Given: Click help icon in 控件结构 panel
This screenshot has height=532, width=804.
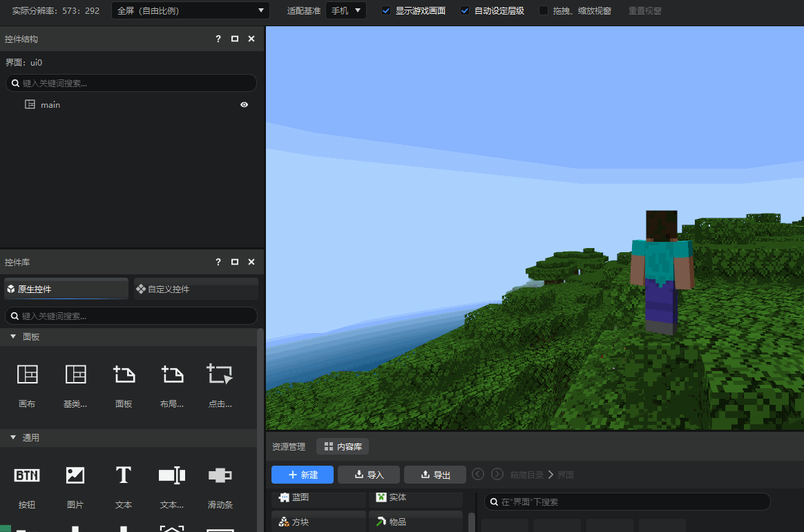Looking at the screenshot, I should (218, 39).
